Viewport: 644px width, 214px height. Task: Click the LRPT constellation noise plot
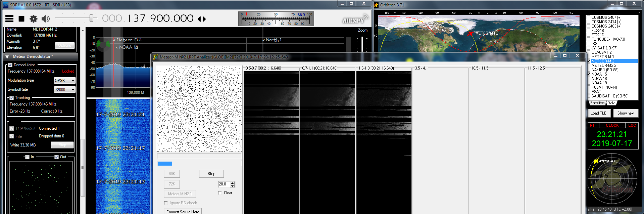coord(199,109)
